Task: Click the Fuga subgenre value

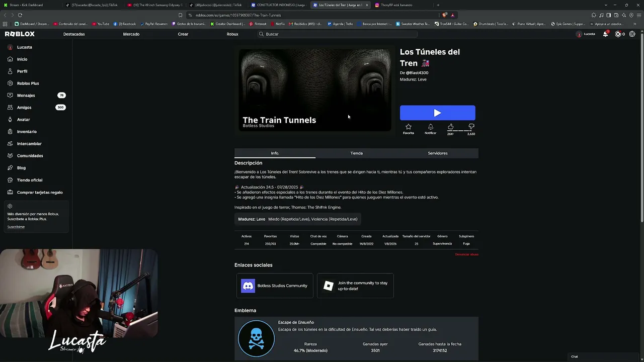Action: 466,244
